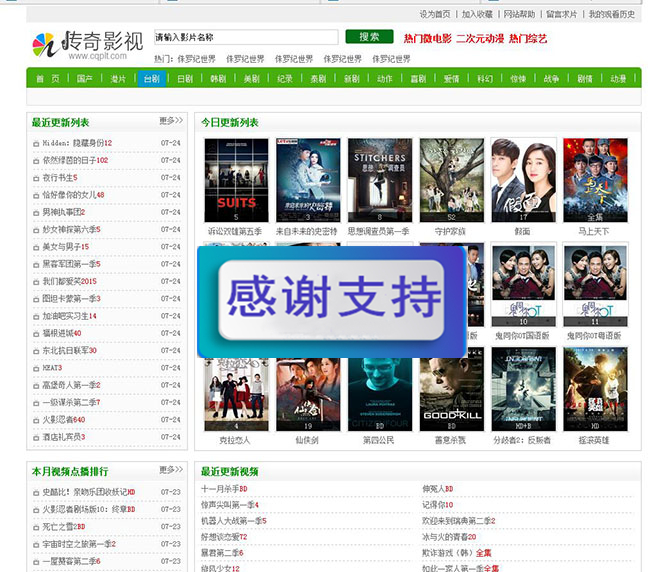Image resolution: width=650 pixels, height=572 pixels.
Task: Click the movie name search field
Action: (246, 37)
